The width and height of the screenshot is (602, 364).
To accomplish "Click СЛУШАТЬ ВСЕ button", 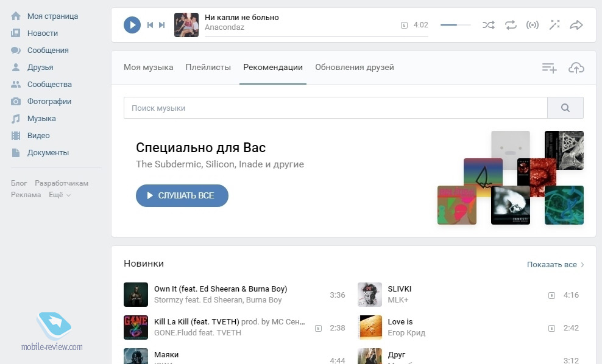I will pyautogui.click(x=182, y=195).
